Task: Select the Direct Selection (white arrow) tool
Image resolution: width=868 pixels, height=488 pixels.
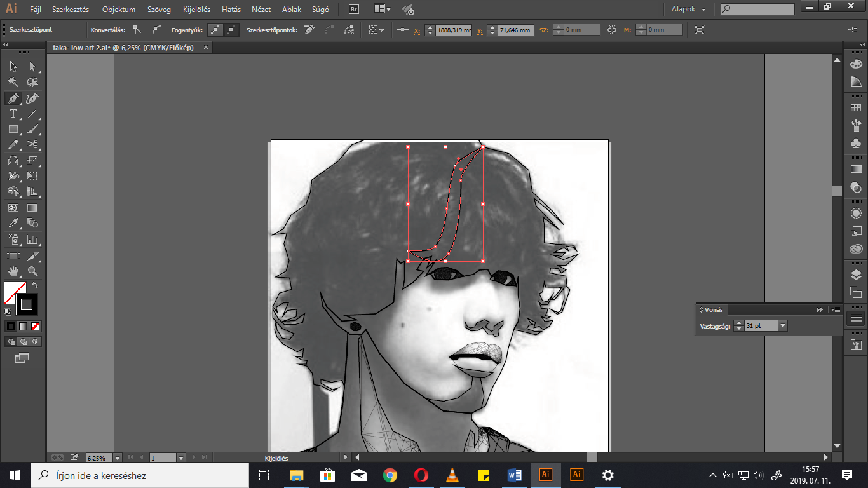Action: coord(32,66)
